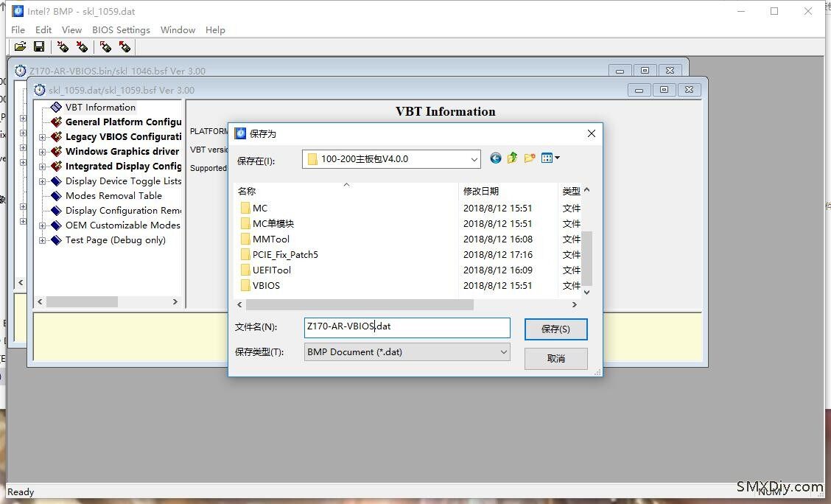Screen dimensions: 831x504
Task: Click the file list vertical scrollbar down arrow
Action: (586, 292)
